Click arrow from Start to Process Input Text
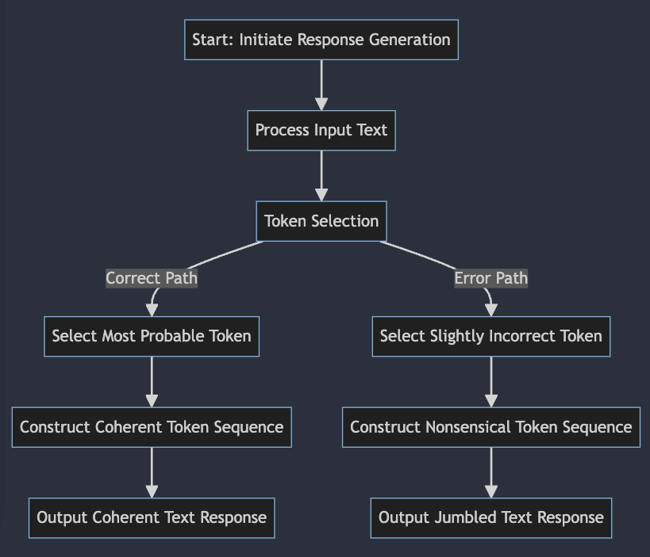This screenshot has width=650, height=557. [321, 84]
